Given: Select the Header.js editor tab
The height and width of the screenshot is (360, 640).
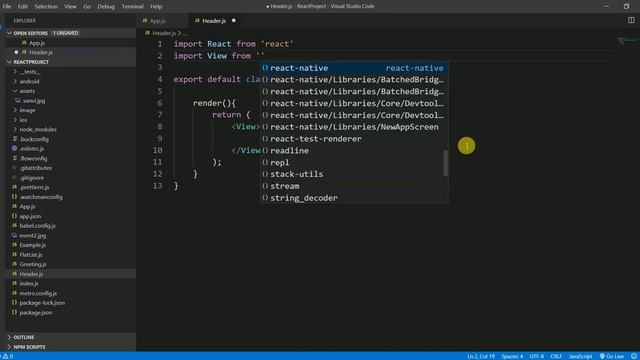Looking at the screenshot, I should (x=214, y=20).
